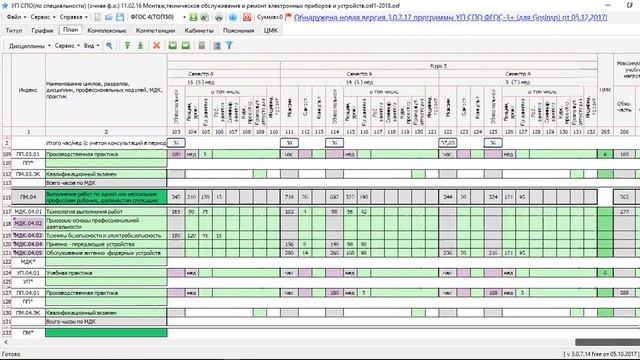Switch to the ЦМК tab
Viewport: 640px width, 360px height.
[x=271, y=31]
